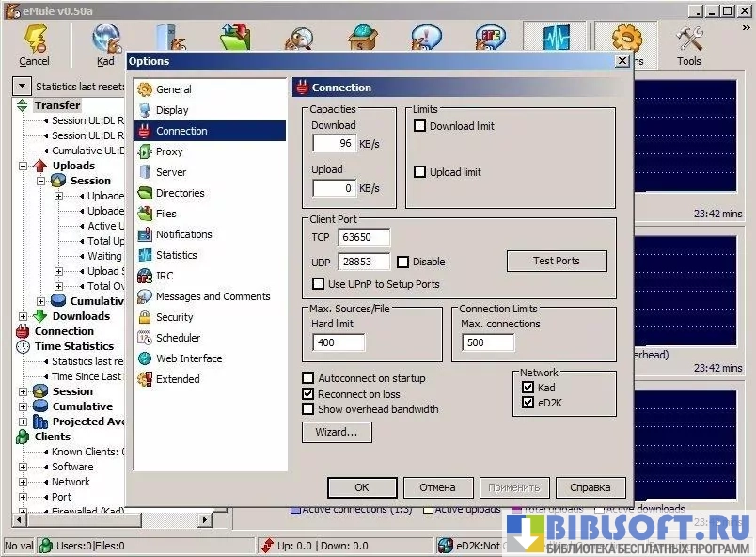Select the Web Interface options entry
The width and height of the screenshot is (756, 557).
[188, 358]
